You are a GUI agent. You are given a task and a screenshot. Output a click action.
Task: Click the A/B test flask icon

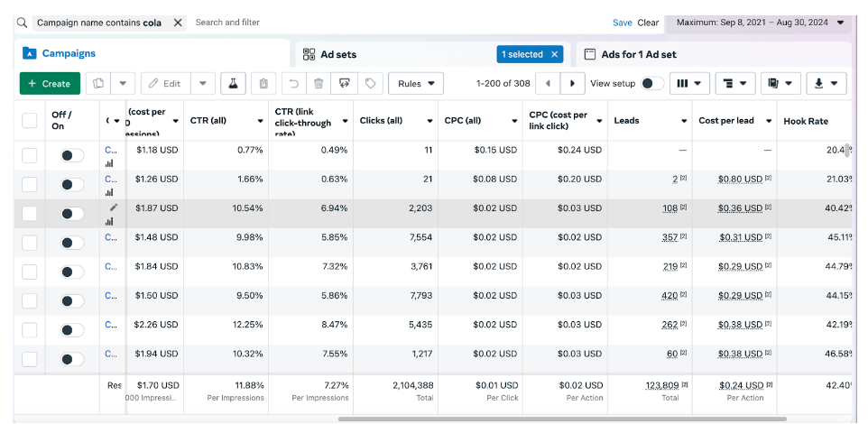click(x=233, y=84)
